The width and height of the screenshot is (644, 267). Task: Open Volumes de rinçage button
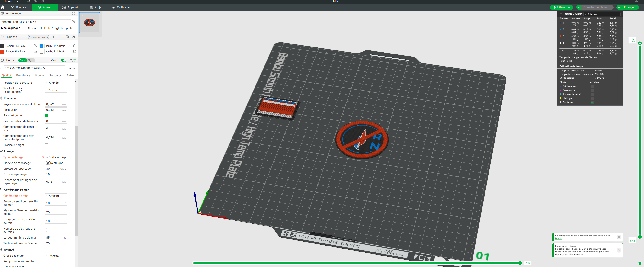tap(38, 37)
